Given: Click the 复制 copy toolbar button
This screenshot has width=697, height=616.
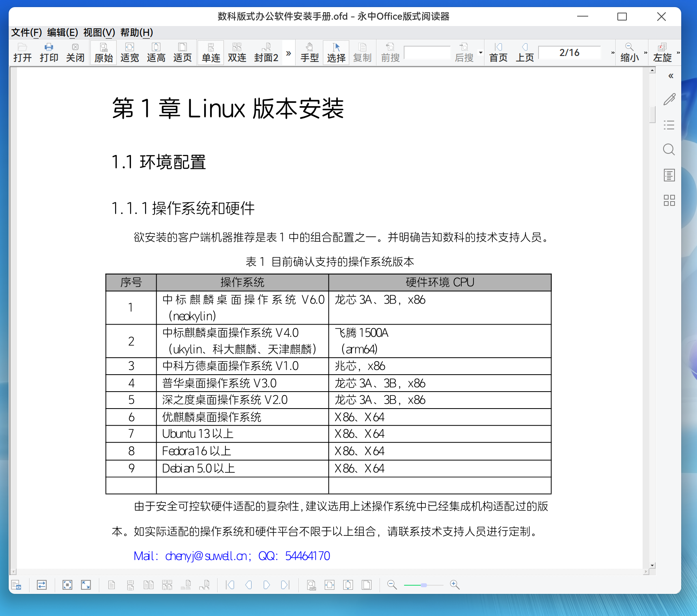Looking at the screenshot, I should click(362, 52).
